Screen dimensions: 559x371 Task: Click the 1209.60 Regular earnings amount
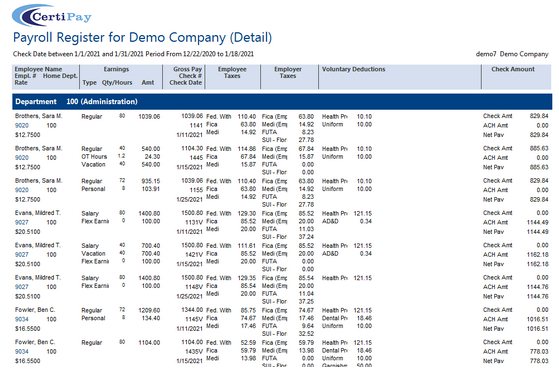(x=149, y=310)
